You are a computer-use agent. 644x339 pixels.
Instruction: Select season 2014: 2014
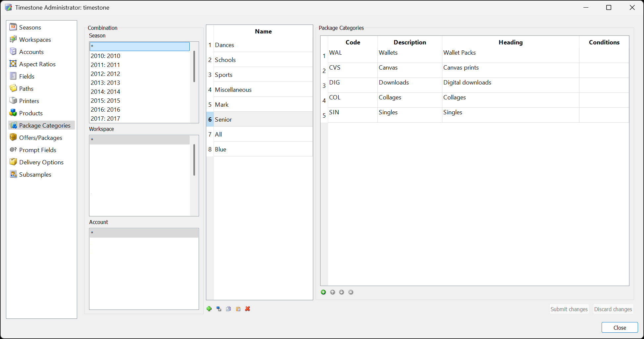[x=140, y=91]
